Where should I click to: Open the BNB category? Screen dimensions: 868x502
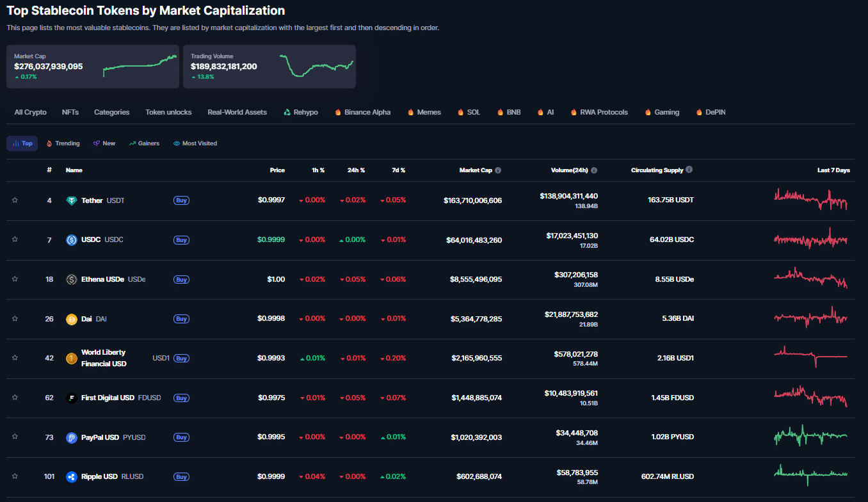click(x=509, y=112)
